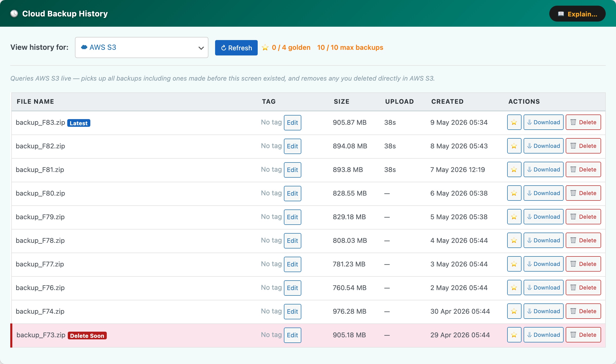The width and height of the screenshot is (616, 364).
Task: Download backup_F81.zip
Action: pyautogui.click(x=543, y=170)
